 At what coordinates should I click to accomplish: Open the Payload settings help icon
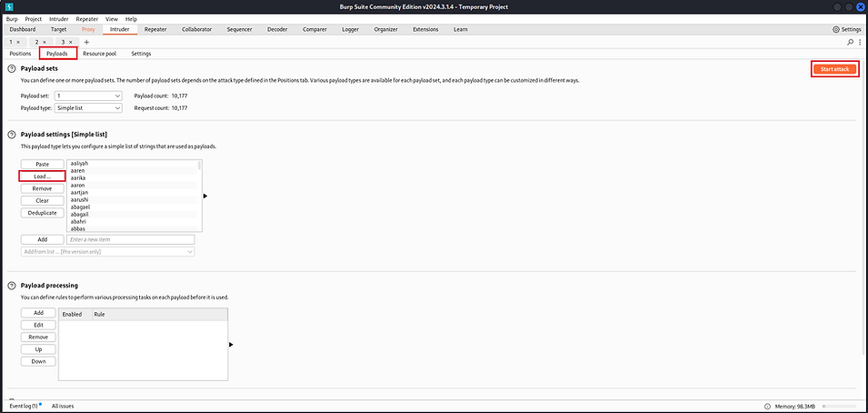(x=11, y=135)
